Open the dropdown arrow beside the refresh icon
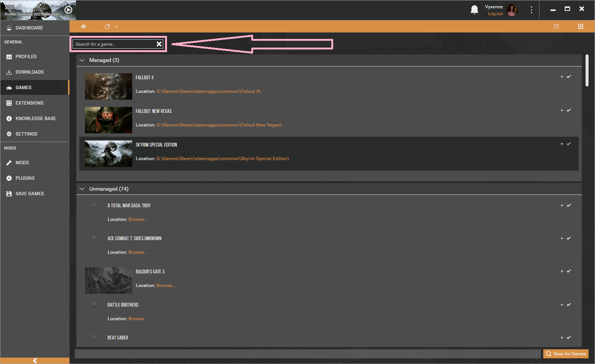 pyautogui.click(x=116, y=27)
